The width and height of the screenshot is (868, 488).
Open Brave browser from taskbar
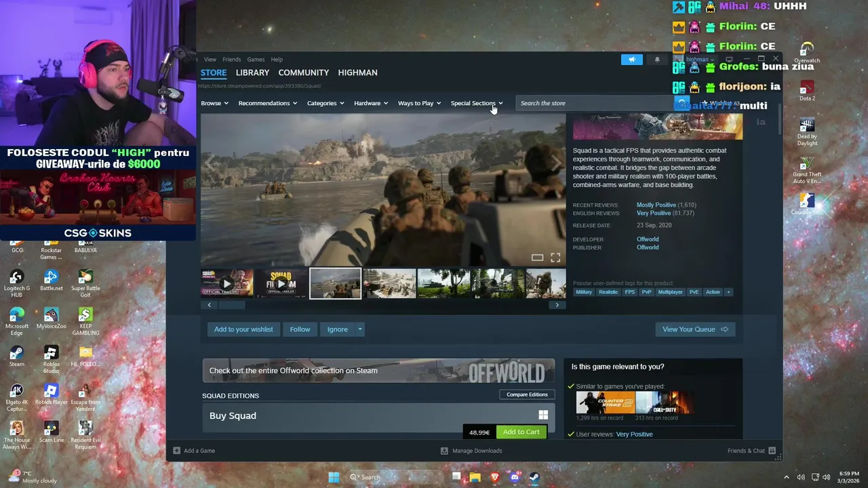(495, 477)
